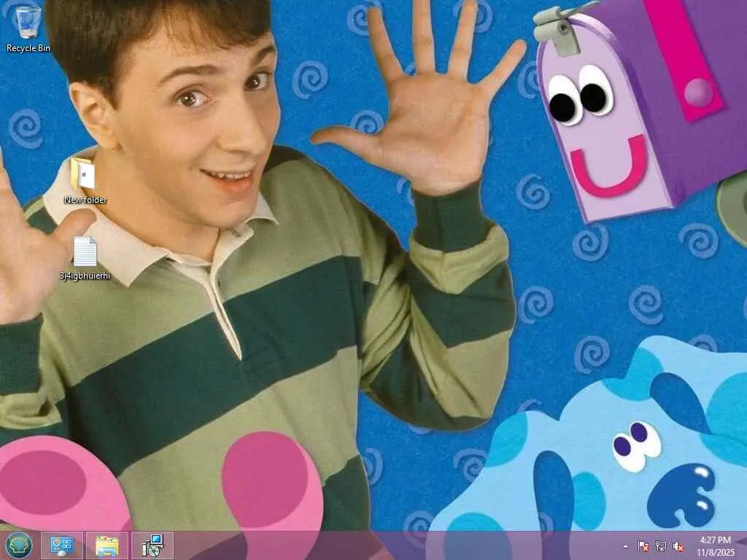Screen dimensions: 747x560
Task: Open the clock showing 4:27 PM
Action: point(715,546)
